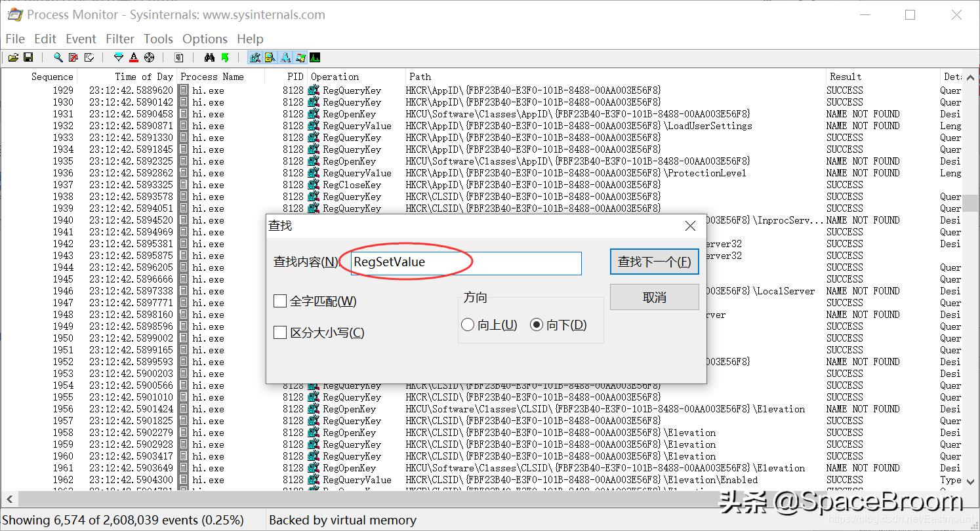Screen dimensions: 980x531
Task: Open the Highlight toolbar icon with red A
Action: [x=134, y=58]
